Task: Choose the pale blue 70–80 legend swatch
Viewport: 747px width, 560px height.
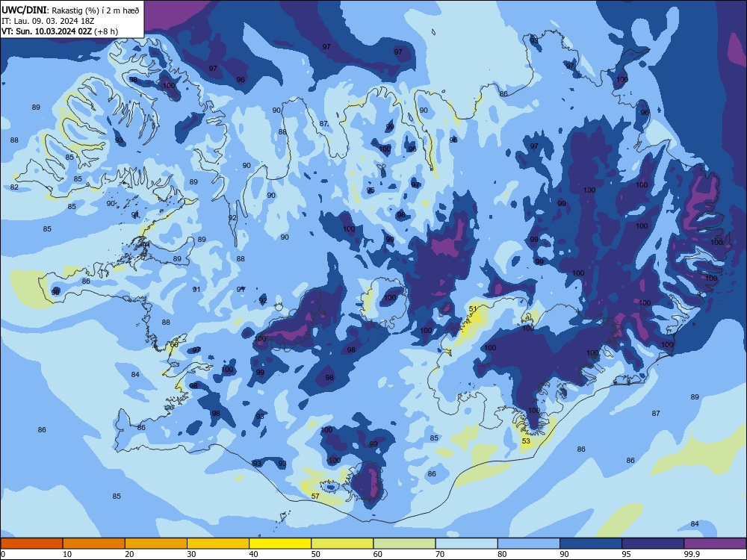Action: 466,544
